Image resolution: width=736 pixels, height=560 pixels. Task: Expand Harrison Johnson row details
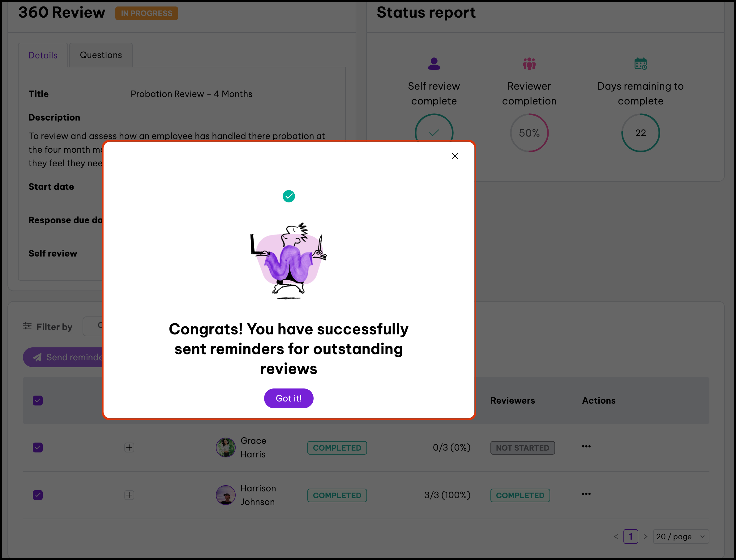pos(129,495)
